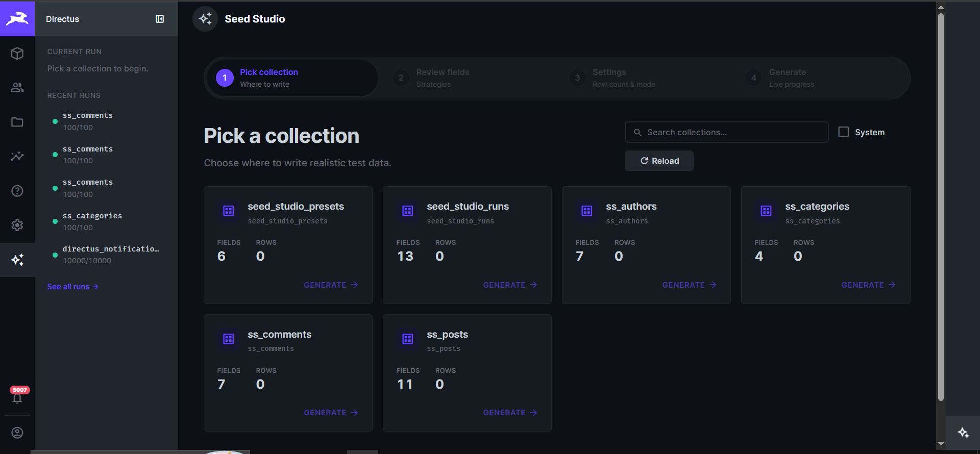Click the seed_studio_presets card title
This screenshot has width=980, height=454.
296,207
